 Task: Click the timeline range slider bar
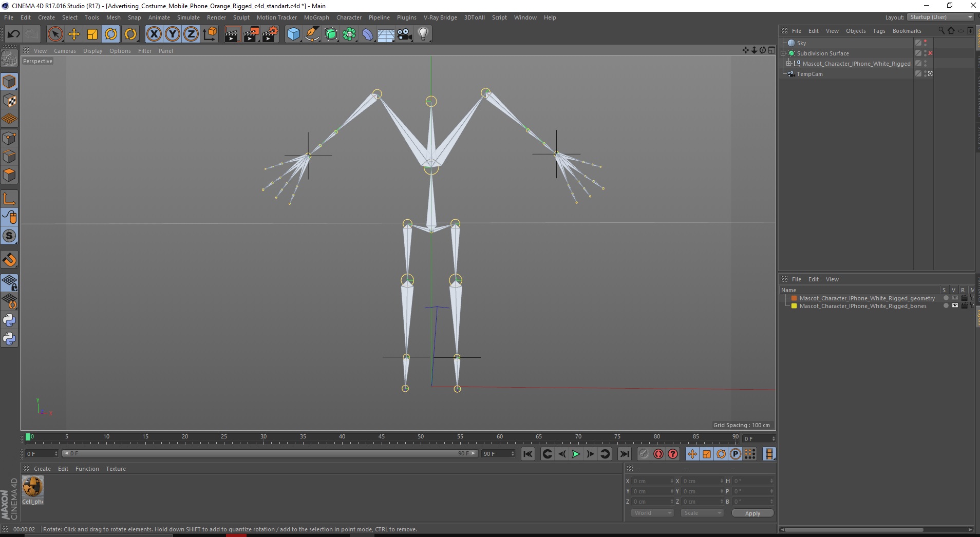pyautogui.click(x=270, y=453)
